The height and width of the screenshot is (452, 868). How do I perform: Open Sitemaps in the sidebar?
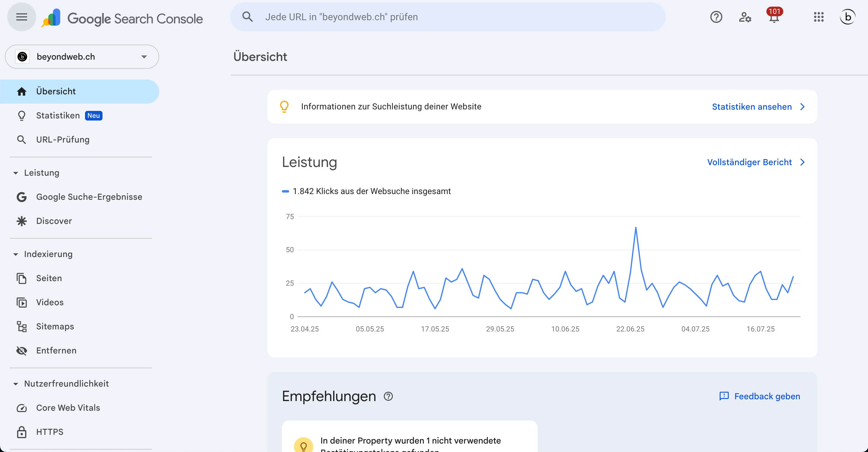(x=80, y=326)
